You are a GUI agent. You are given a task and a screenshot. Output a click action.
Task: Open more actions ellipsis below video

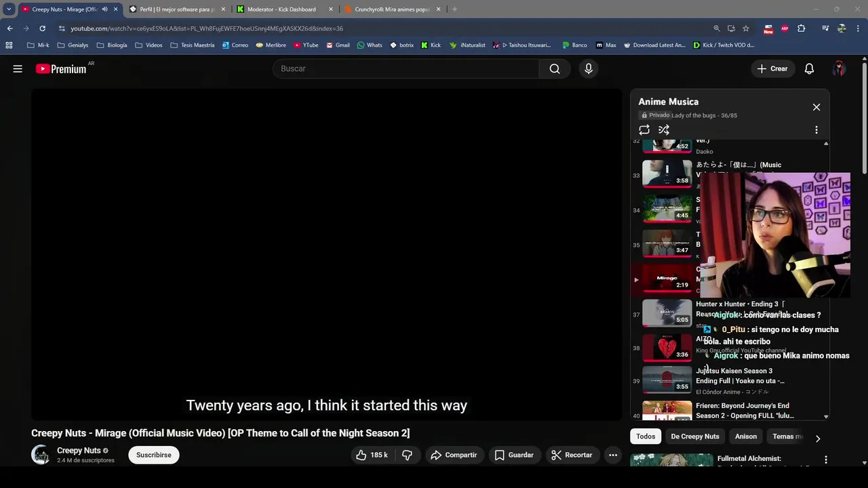click(x=613, y=455)
